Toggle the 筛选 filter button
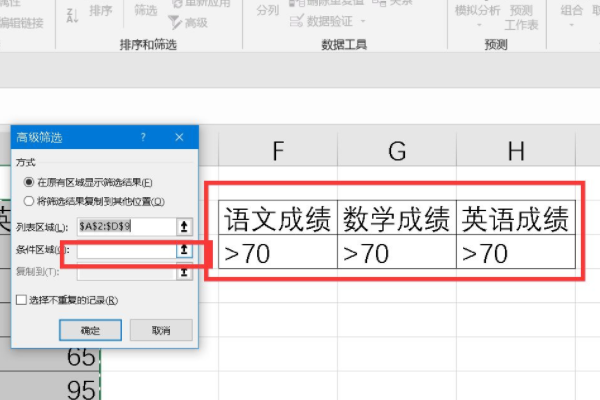 coord(146,10)
